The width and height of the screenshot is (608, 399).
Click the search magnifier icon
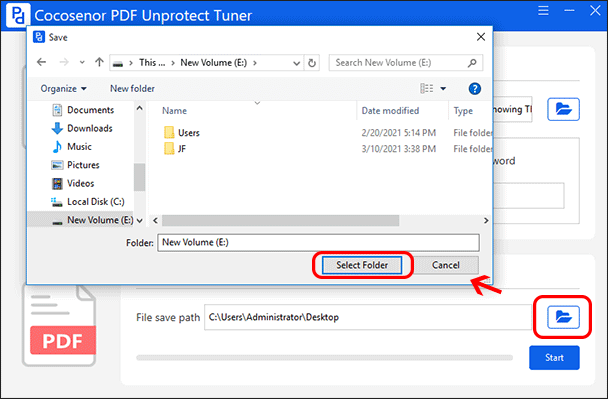472,63
